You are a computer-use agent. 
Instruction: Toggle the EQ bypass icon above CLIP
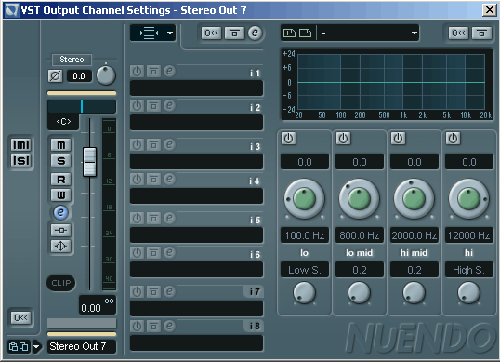pyautogui.click(x=61, y=246)
